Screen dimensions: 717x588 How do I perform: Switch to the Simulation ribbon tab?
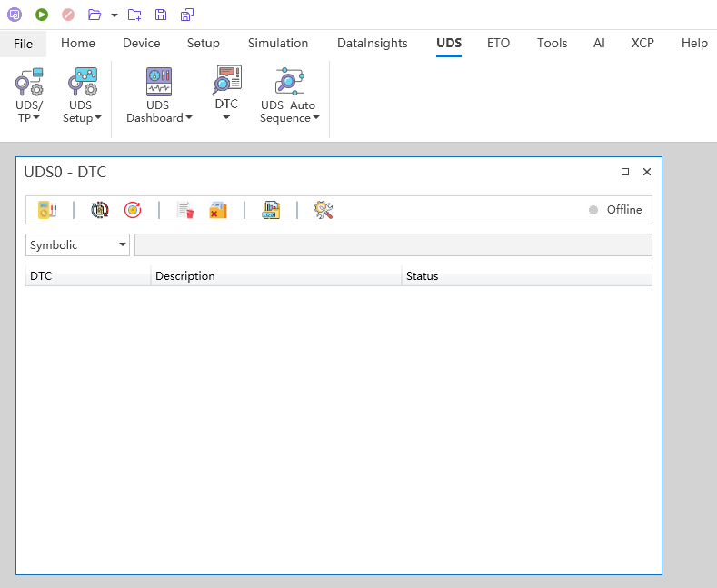[278, 43]
